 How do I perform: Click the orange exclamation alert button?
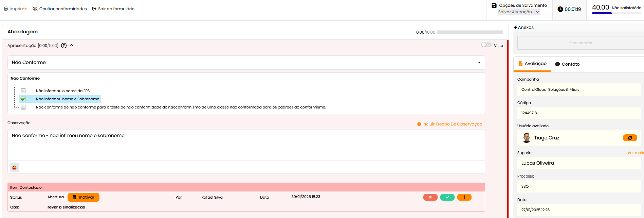pos(464,197)
